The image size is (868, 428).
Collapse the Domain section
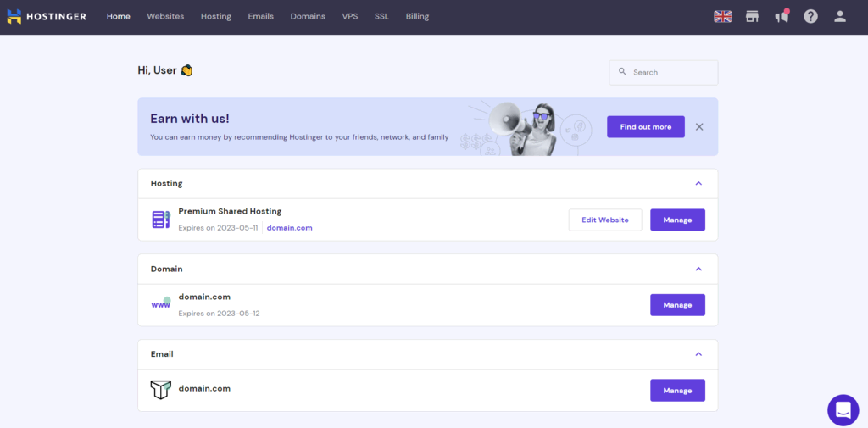tap(698, 270)
